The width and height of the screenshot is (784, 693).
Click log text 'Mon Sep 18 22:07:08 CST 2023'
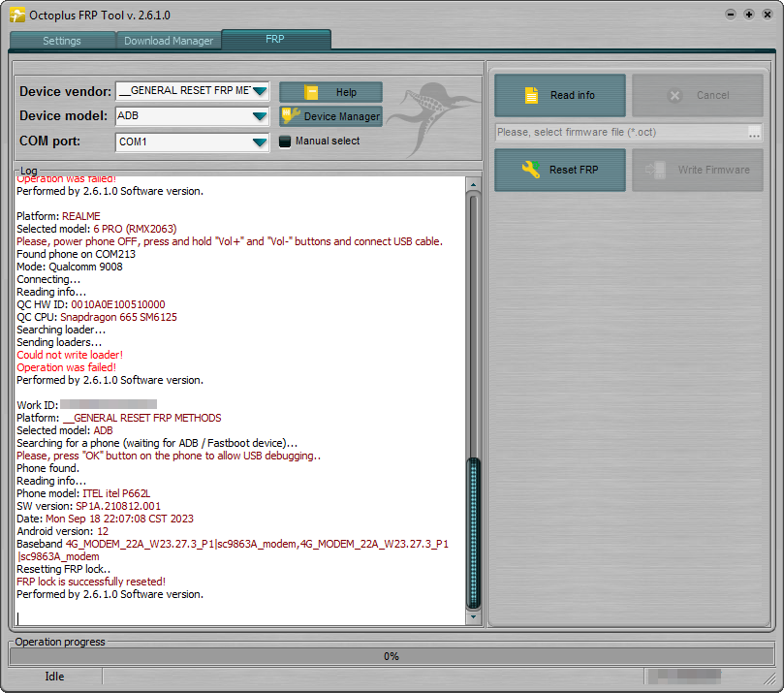(119, 519)
